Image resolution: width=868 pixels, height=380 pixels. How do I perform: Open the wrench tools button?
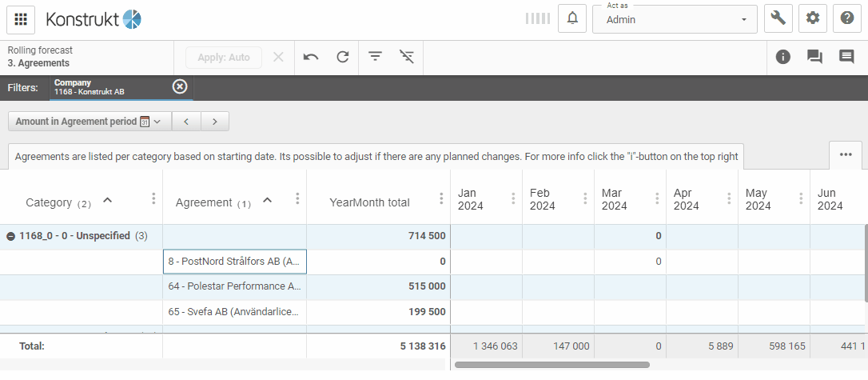point(778,18)
